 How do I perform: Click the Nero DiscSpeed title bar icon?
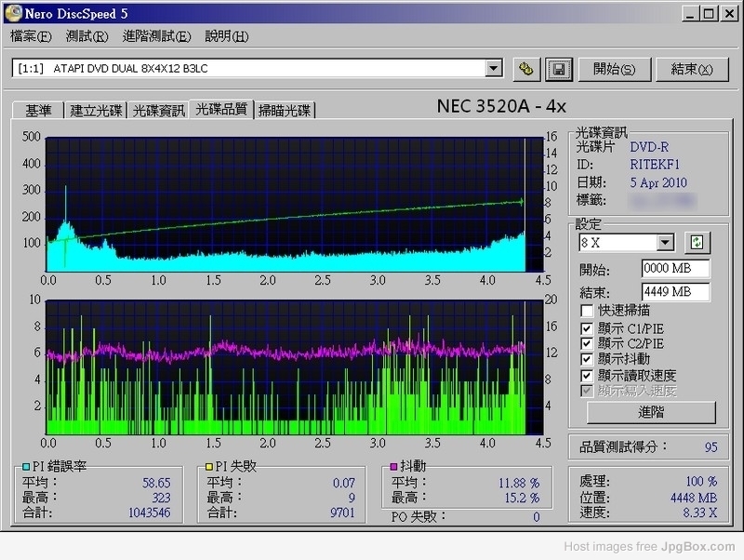pos(13,14)
